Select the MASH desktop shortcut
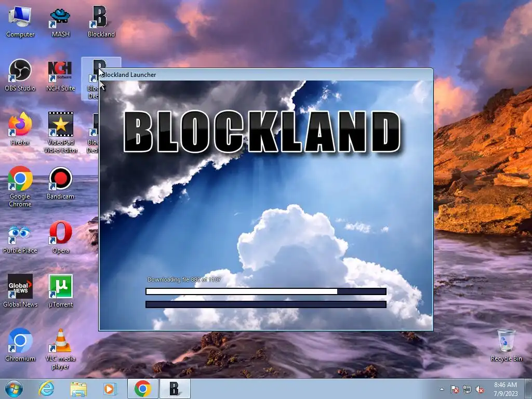Screen dimensions: 532x399 click(60, 21)
